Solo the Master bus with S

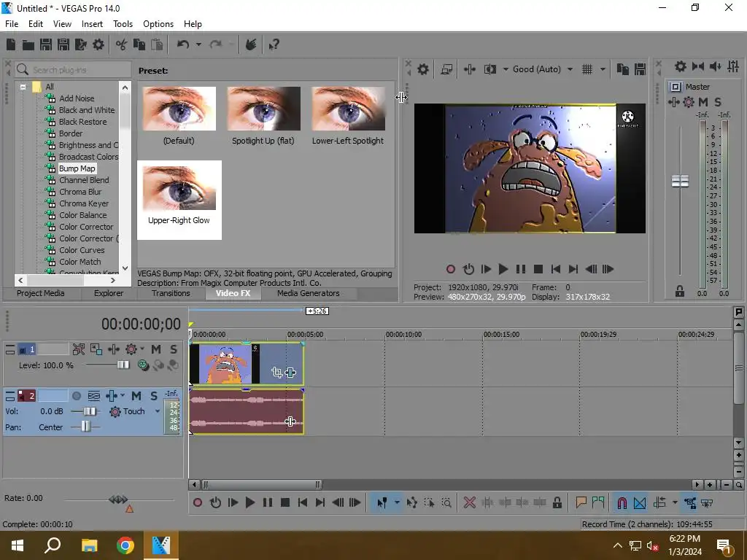pos(718,102)
